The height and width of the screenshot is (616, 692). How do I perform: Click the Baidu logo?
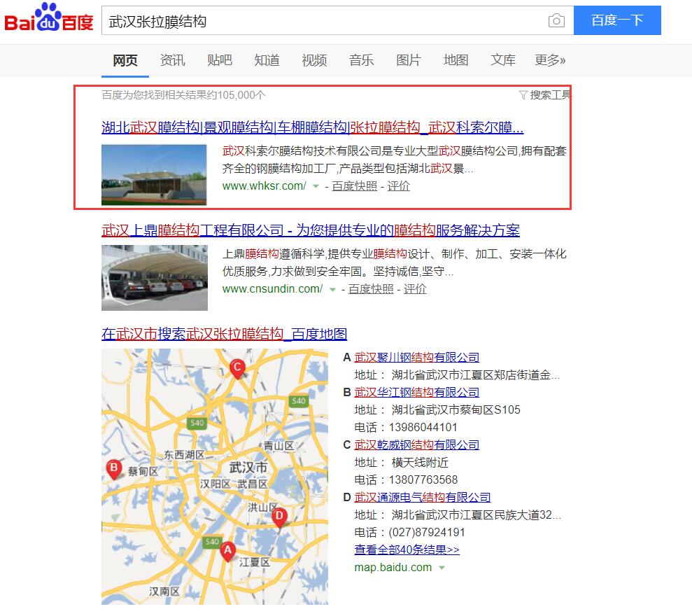[x=49, y=20]
